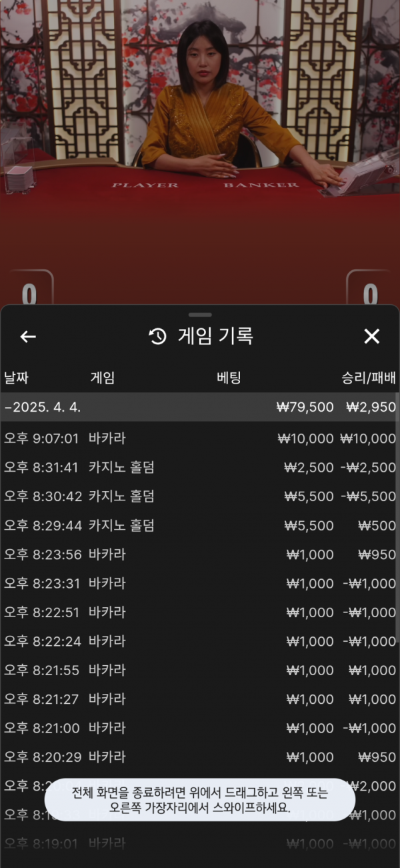Close the game history panel with X
This screenshot has height=868, width=400.
coord(371,337)
